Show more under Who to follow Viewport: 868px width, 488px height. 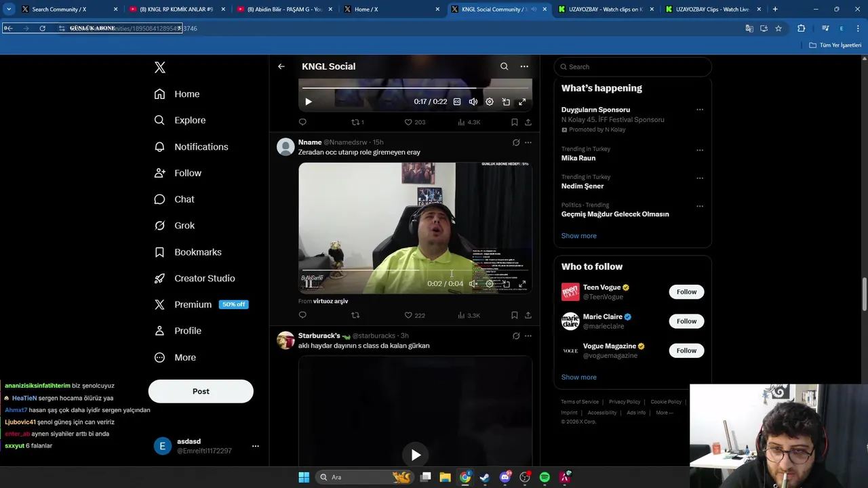[x=578, y=378]
